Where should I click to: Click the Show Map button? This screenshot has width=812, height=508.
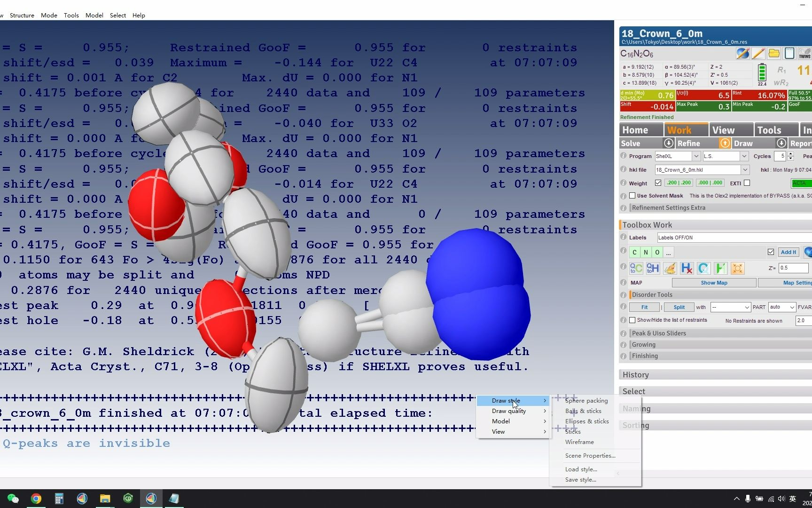coord(714,283)
